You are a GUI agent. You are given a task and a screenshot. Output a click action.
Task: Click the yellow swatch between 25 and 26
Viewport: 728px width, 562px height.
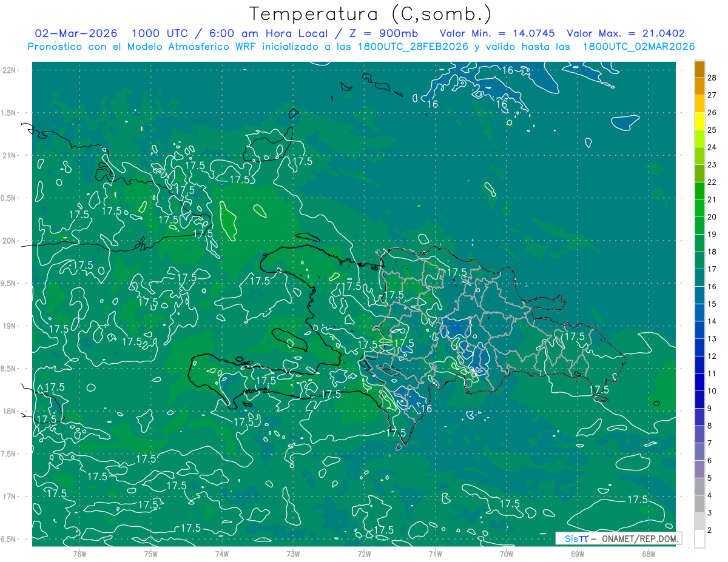tap(699, 121)
